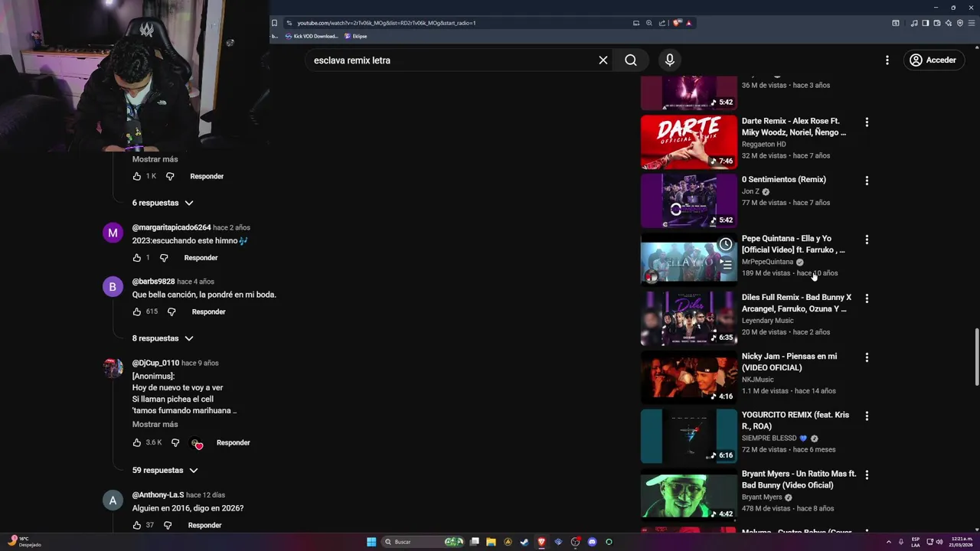Open the options menu for Nicky Jam video
Screen dimensions: 980x551
click(x=867, y=357)
